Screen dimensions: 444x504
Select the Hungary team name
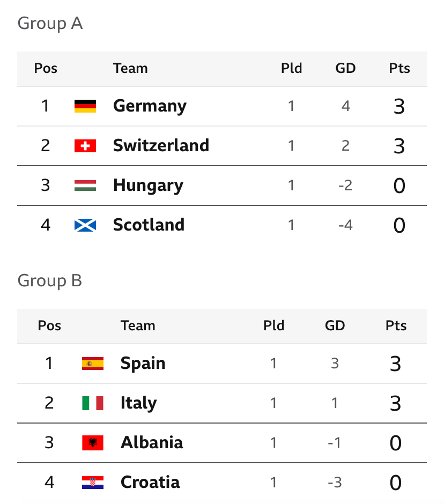coord(148,186)
